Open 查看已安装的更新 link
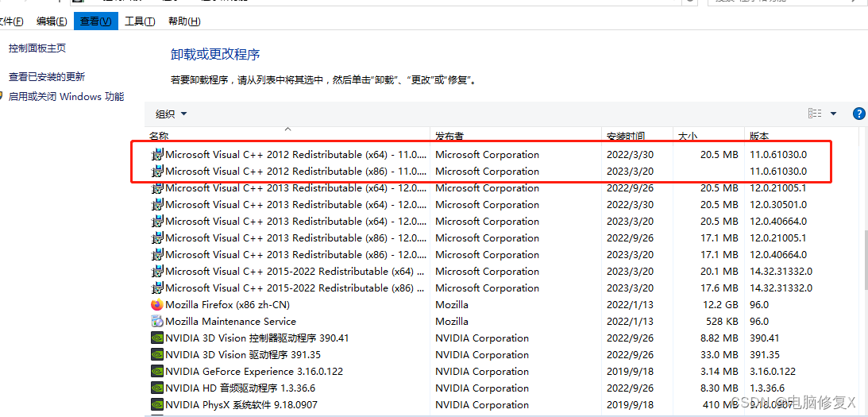This screenshot has height=417, width=868. [x=47, y=77]
